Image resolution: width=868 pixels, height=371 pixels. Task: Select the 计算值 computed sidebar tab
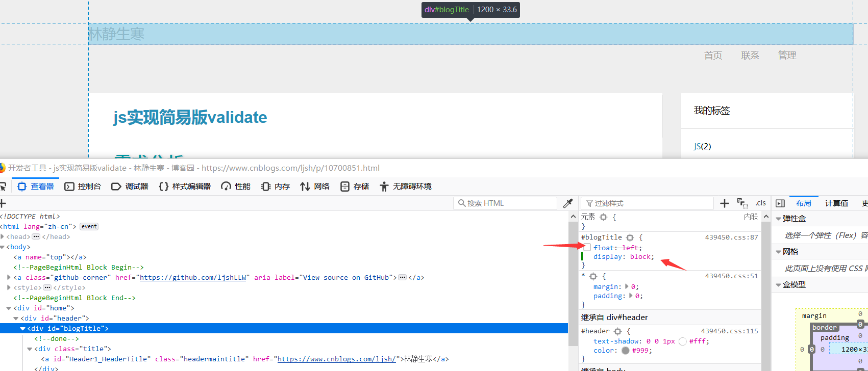click(x=837, y=203)
